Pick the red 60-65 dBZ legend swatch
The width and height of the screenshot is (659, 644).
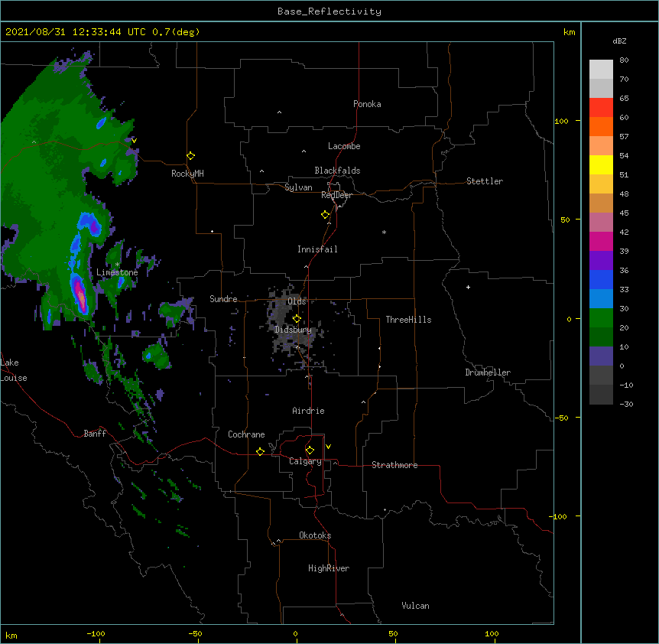pyautogui.click(x=601, y=108)
